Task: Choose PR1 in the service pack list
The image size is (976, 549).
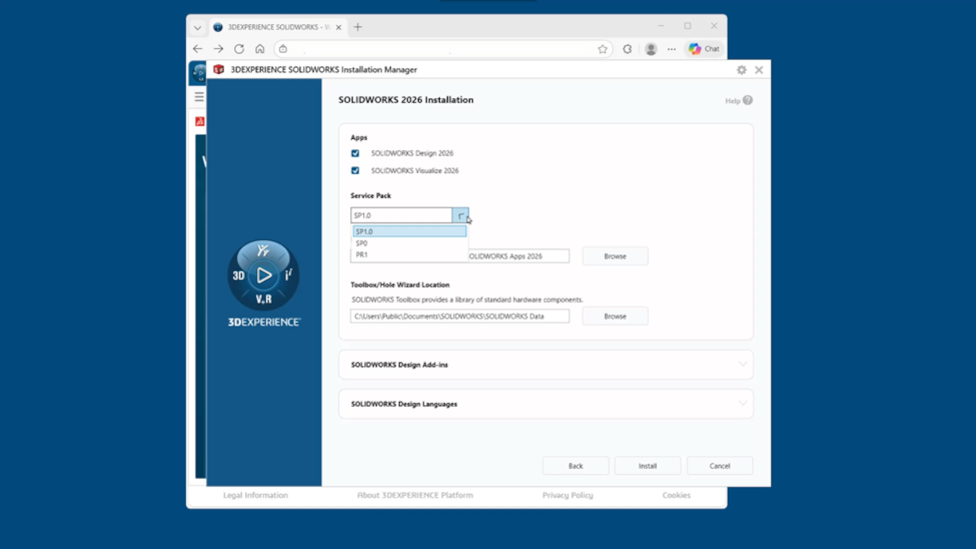Action: coord(362,255)
